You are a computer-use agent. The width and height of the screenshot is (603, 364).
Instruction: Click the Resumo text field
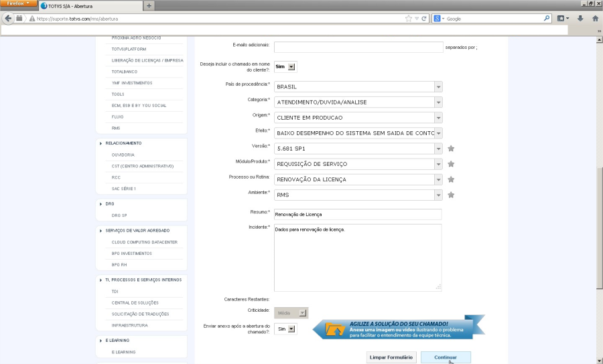coord(358,214)
